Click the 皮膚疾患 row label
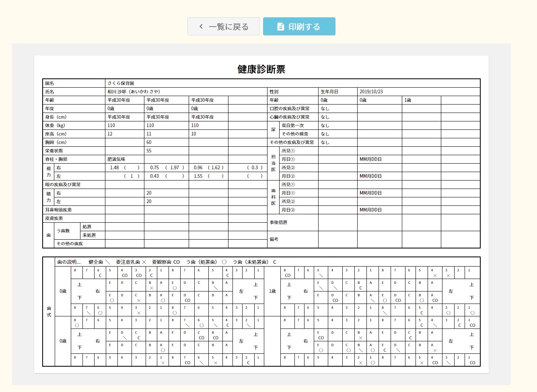This screenshot has width=537, height=392. point(54,218)
